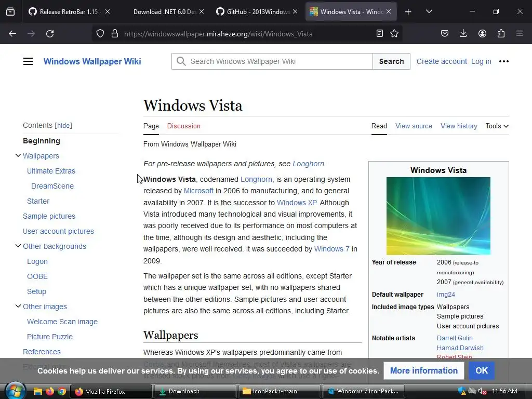Jump to Picture Puzzle section
The image size is (532, 399).
[x=50, y=337]
